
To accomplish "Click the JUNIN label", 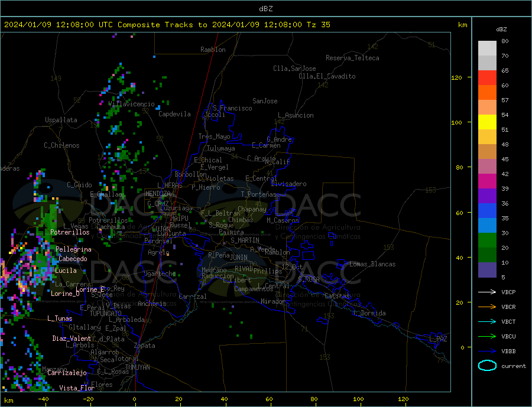I will tap(239, 258).
